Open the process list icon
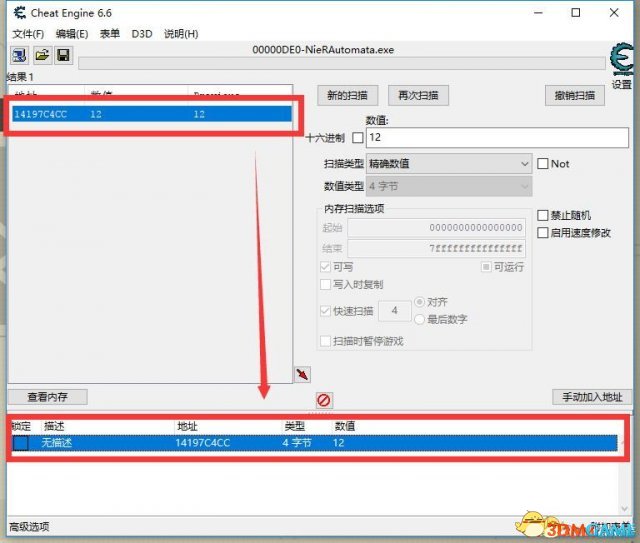Viewport: 640px width, 543px height. click(19, 55)
